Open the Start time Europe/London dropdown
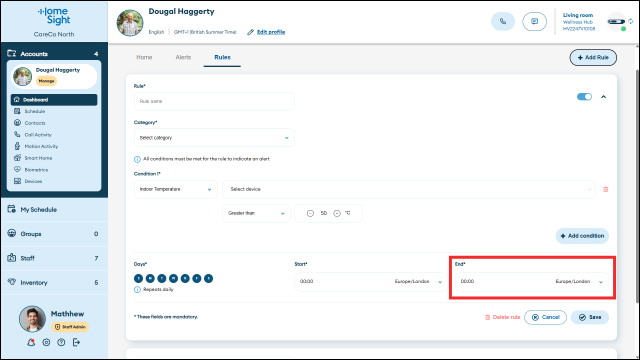Viewport: 640px width, 360px height. pyautogui.click(x=418, y=282)
